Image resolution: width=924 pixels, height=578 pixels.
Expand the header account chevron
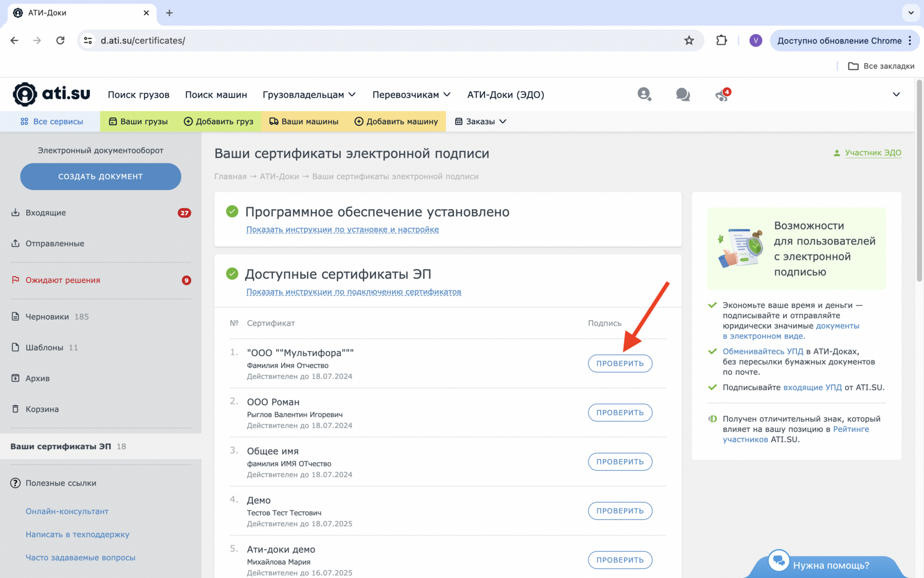(x=896, y=95)
